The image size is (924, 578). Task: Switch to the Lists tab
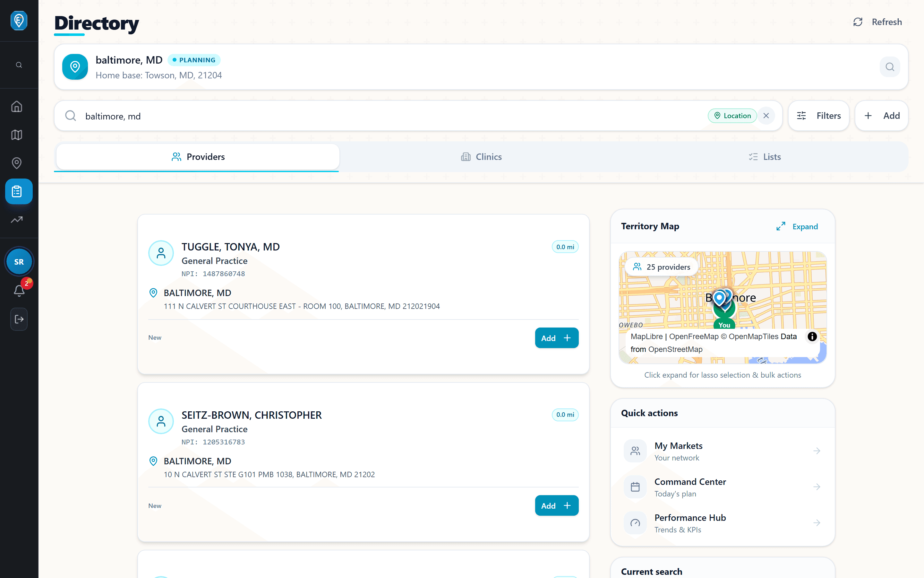point(765,157)
